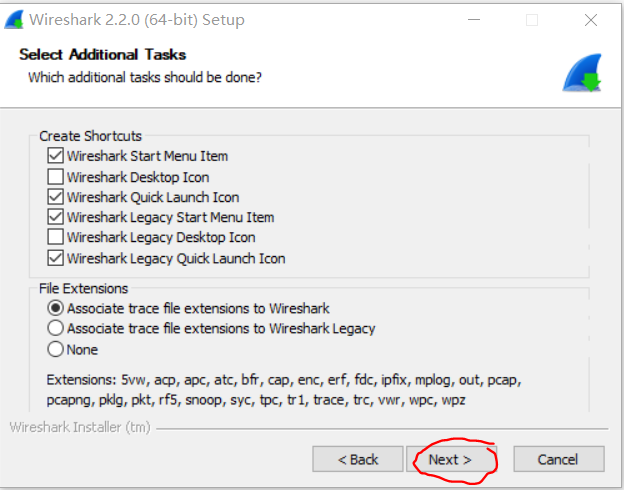The image size is (624, 490).
Task: Click the 'Wireshark Installer (tm)' label
Action: [x=80, y=427]
